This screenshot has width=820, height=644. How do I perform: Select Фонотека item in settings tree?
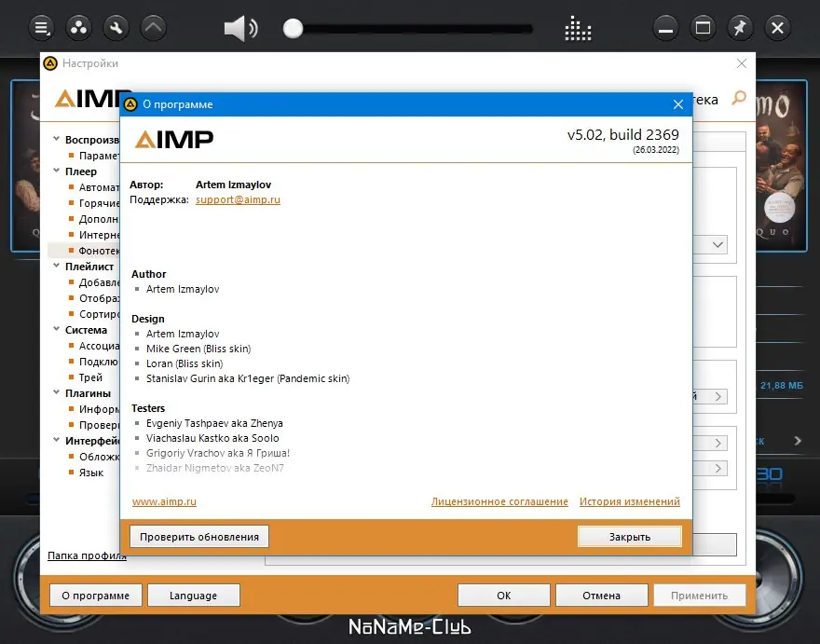99,251
